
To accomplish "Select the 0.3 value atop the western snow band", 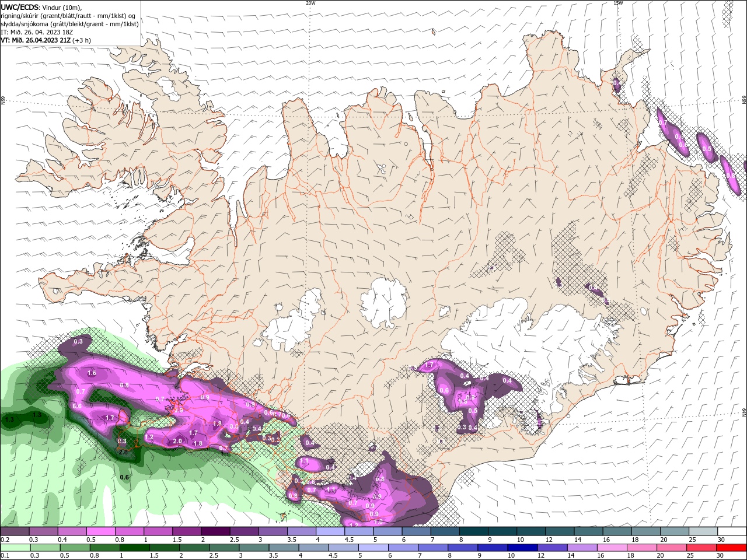I will point(78,341).
